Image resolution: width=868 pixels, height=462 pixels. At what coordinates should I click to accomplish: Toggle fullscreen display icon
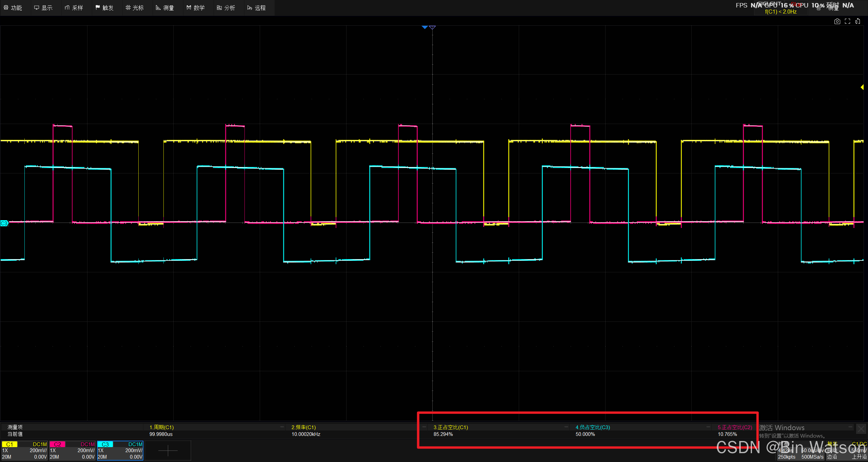point(847,21)
